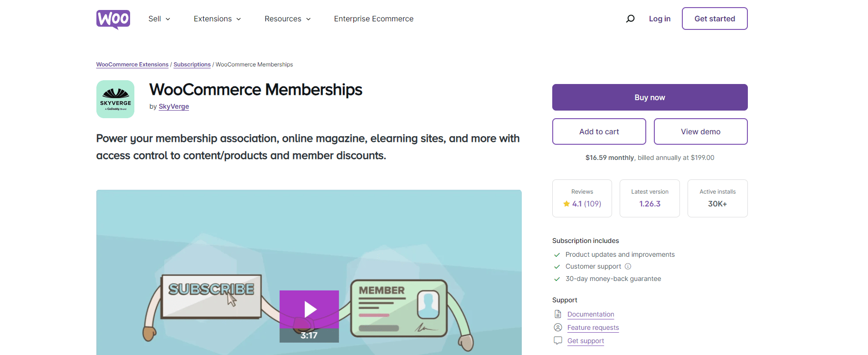Viewport: 868px width, 355px height.
Task: Select Enterprise Ecommerce in the navigation
Action: (x=374, y=19)
